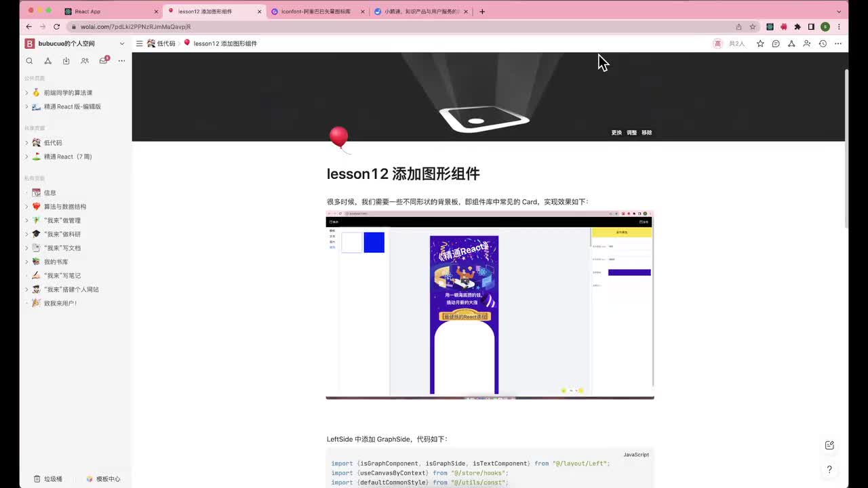Click 调整 on the cover image
The image size is (868, 488).
click(x=631, y=133)
